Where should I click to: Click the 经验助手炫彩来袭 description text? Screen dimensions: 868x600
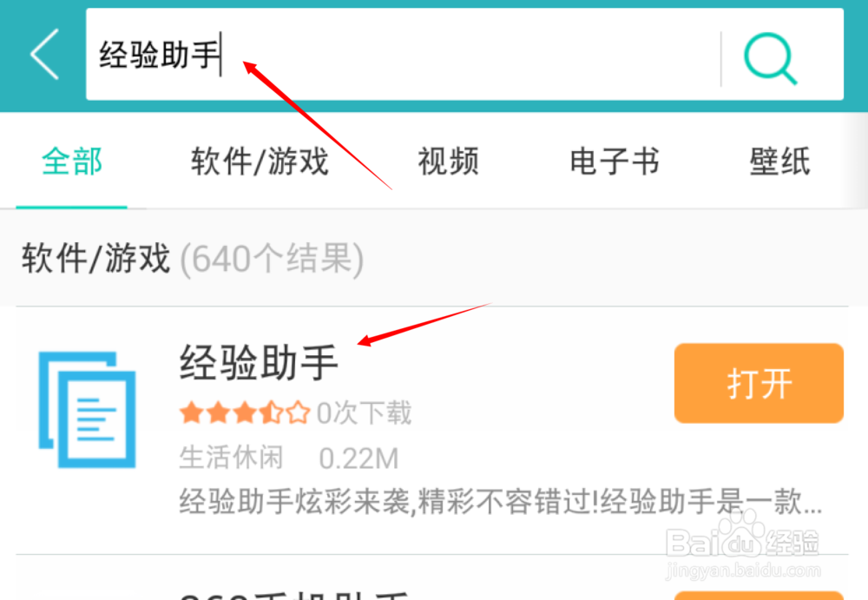pos(501,501)
